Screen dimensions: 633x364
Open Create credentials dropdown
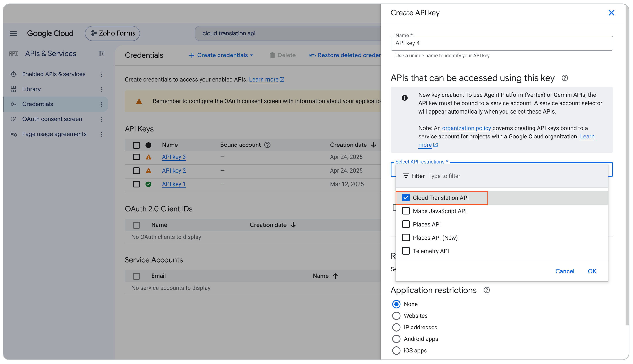click(221, 55)
